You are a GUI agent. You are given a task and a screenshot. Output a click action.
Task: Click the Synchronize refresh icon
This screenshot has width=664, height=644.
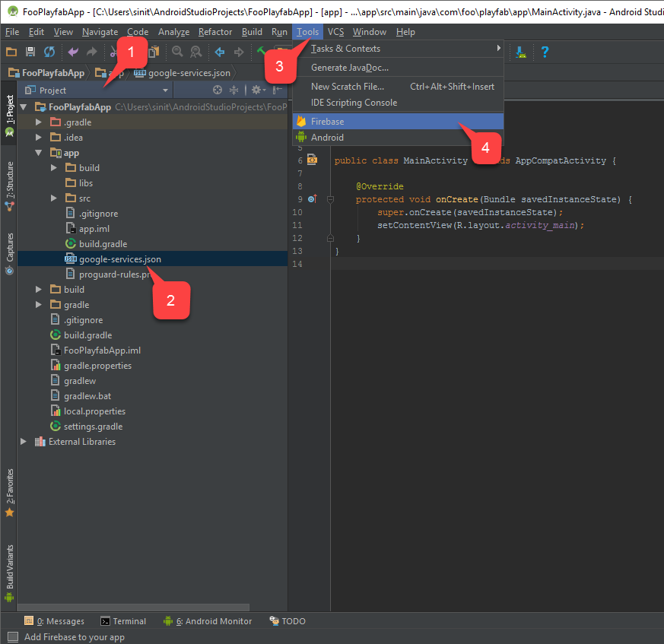[x=49, y=52]
